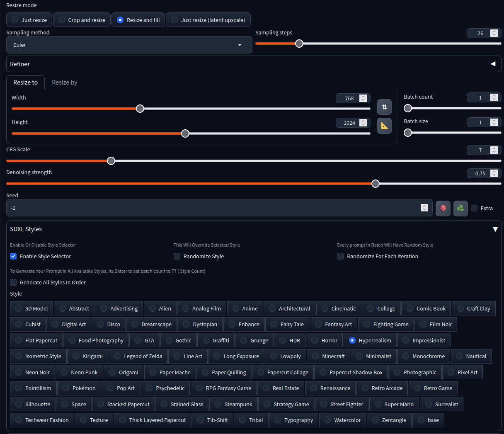Choose the Nautical style

[x=471, y=356]
